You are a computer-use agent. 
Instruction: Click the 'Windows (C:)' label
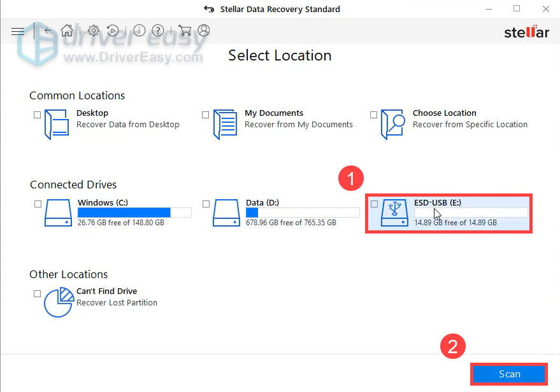(103, 202)
